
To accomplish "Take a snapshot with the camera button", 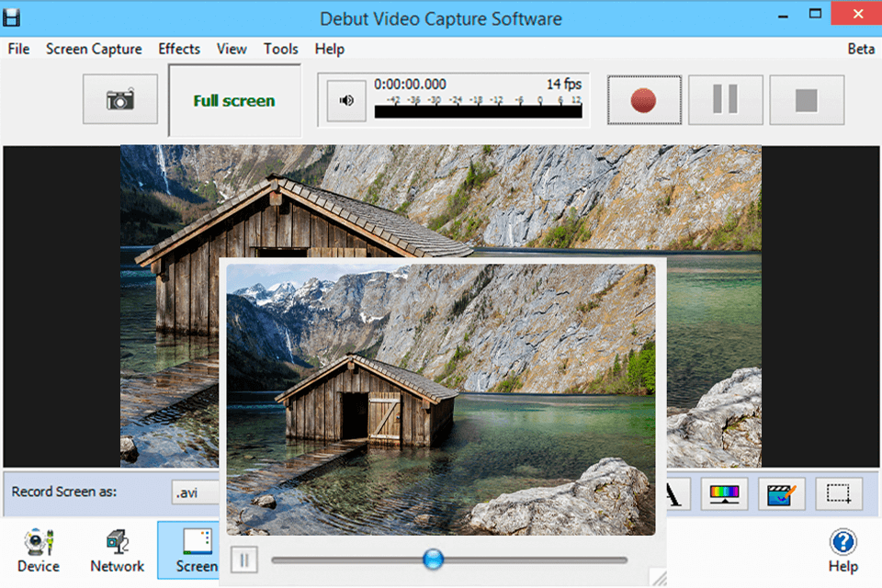I will coord(119,99).
